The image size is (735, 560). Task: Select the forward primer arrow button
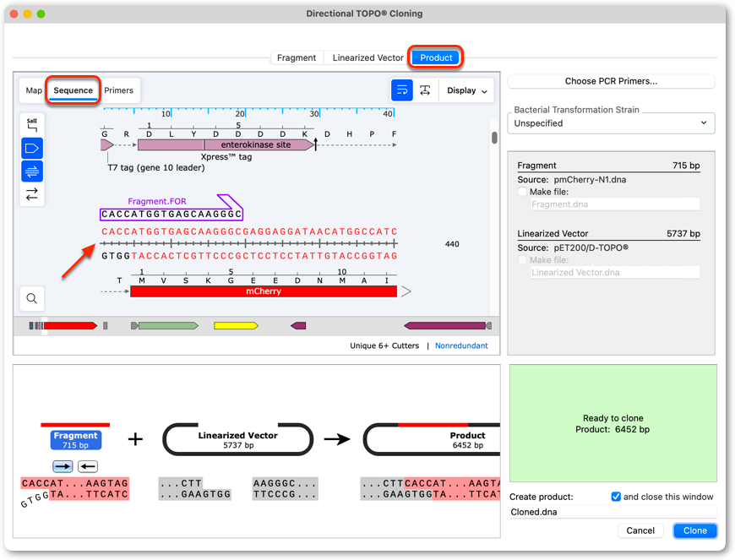pyautogui.click(x=63, y=466)
